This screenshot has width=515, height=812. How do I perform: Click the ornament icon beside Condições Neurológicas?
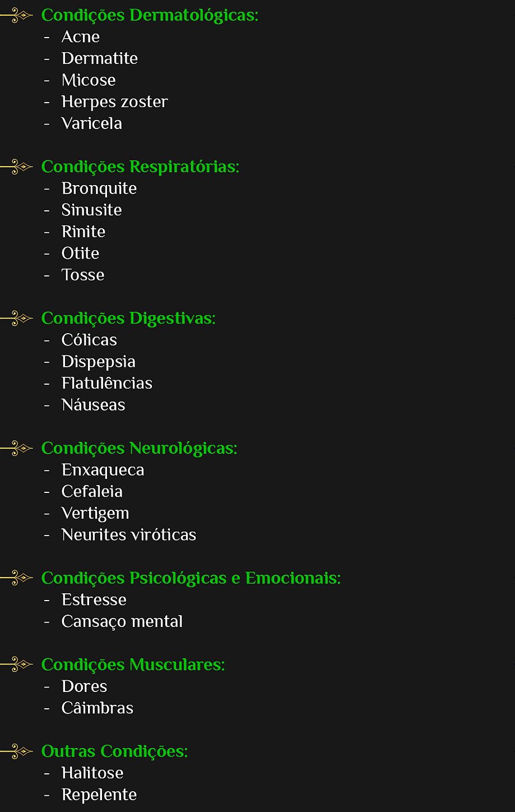(x=18, y=448)
